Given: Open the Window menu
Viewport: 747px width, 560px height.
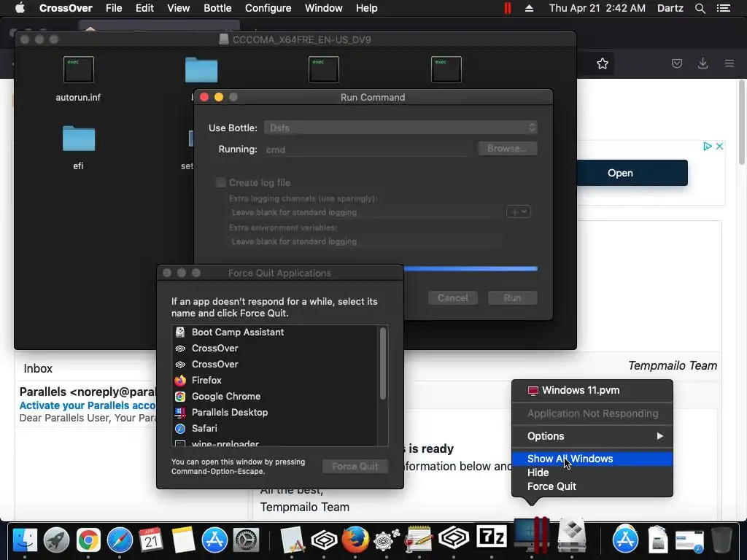Looking at the screenshot, I should [323, 8].
